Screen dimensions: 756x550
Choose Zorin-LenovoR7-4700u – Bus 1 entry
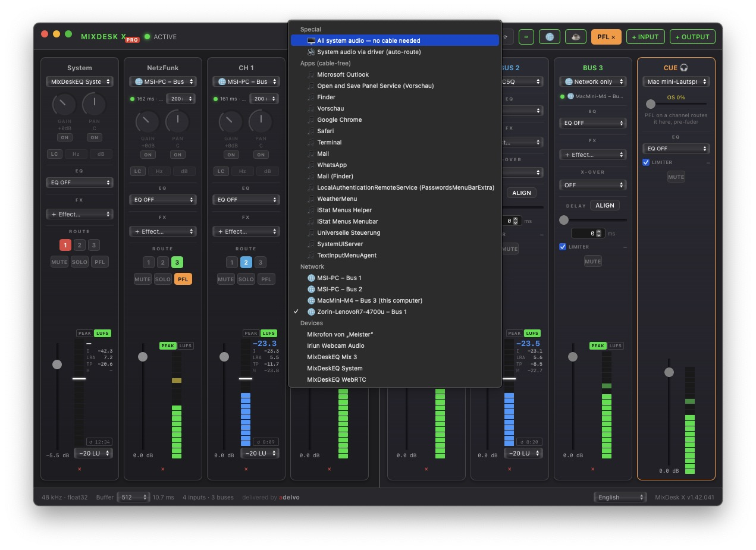click(395, 312)
